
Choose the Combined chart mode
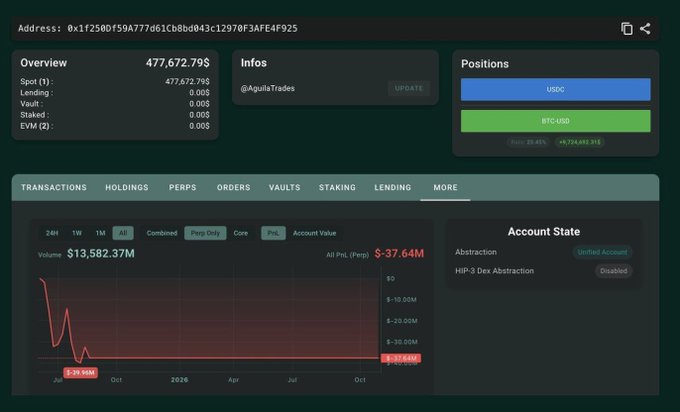point(162,233)
